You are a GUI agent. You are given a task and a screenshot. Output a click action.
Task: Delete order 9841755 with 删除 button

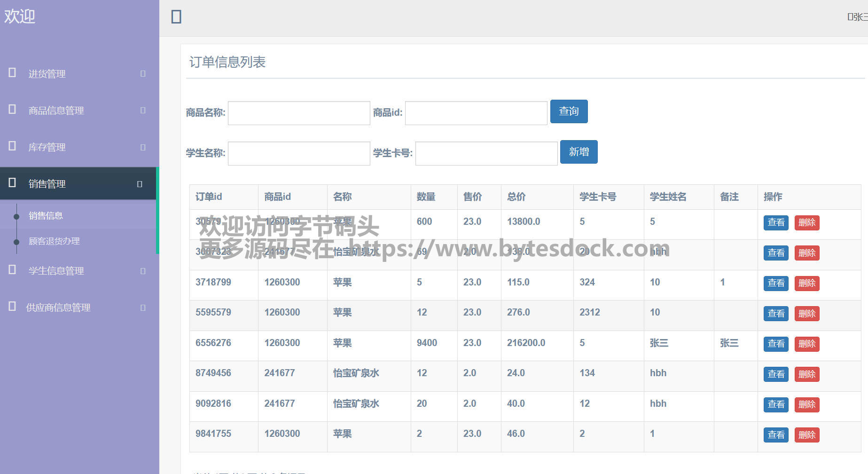806,435
